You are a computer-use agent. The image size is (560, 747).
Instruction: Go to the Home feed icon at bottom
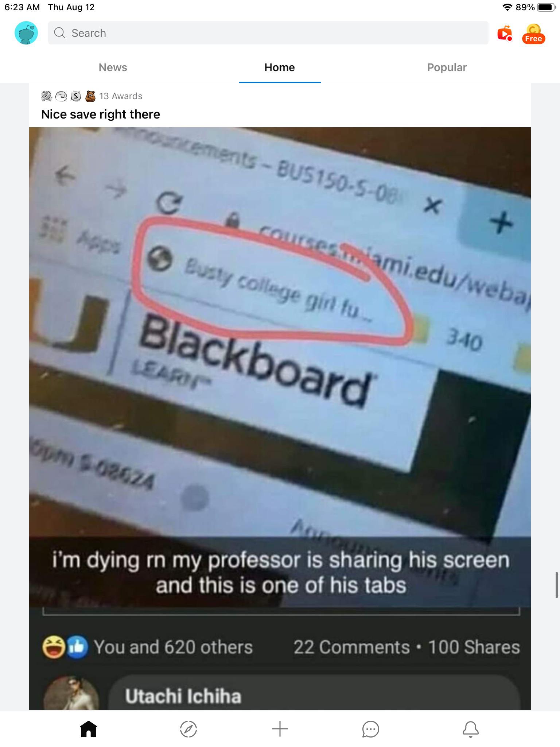pyautogui.click(x=89, y=729)
